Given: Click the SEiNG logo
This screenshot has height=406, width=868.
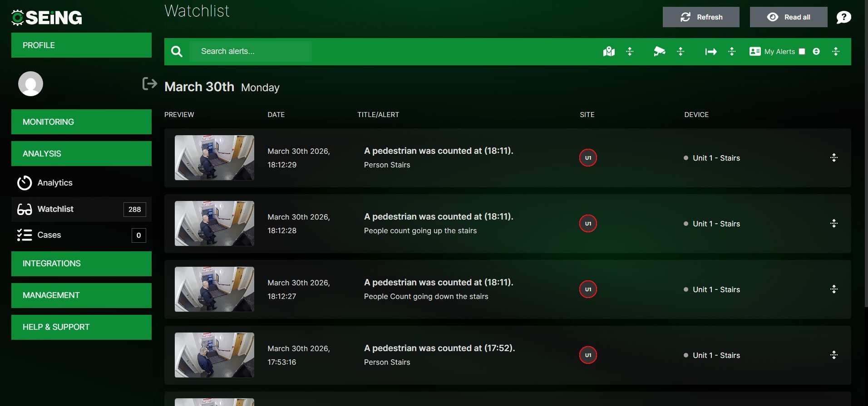Looking at the screenshot, I should point(47,17).
